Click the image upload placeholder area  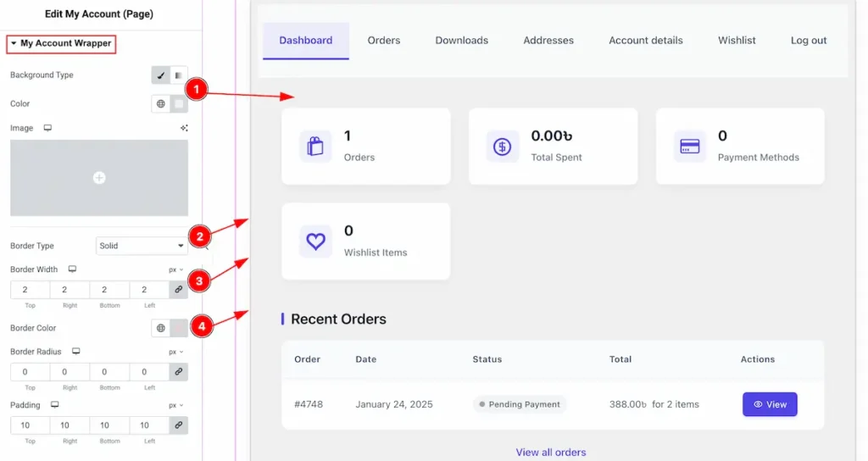click(x=99, y=178)
